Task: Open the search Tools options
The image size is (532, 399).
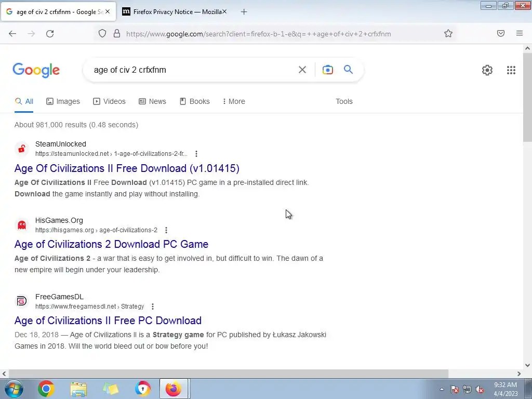Action: tap(344, 101)
